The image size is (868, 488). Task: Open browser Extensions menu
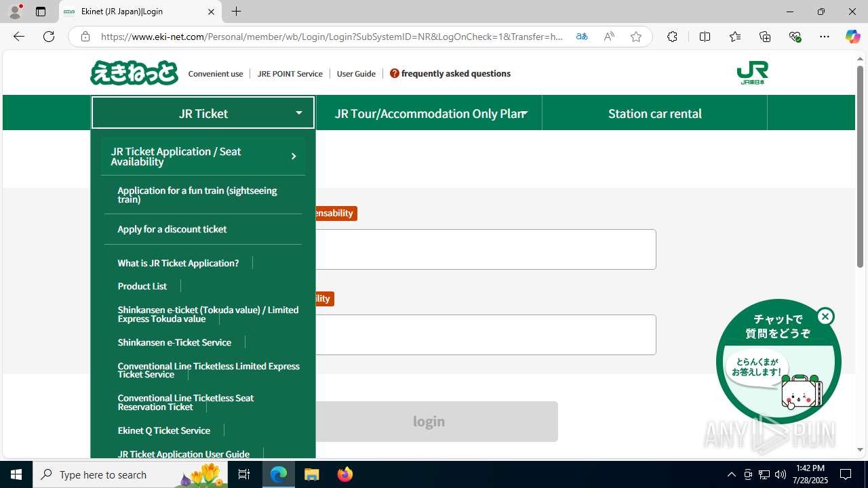pos(672,37)
